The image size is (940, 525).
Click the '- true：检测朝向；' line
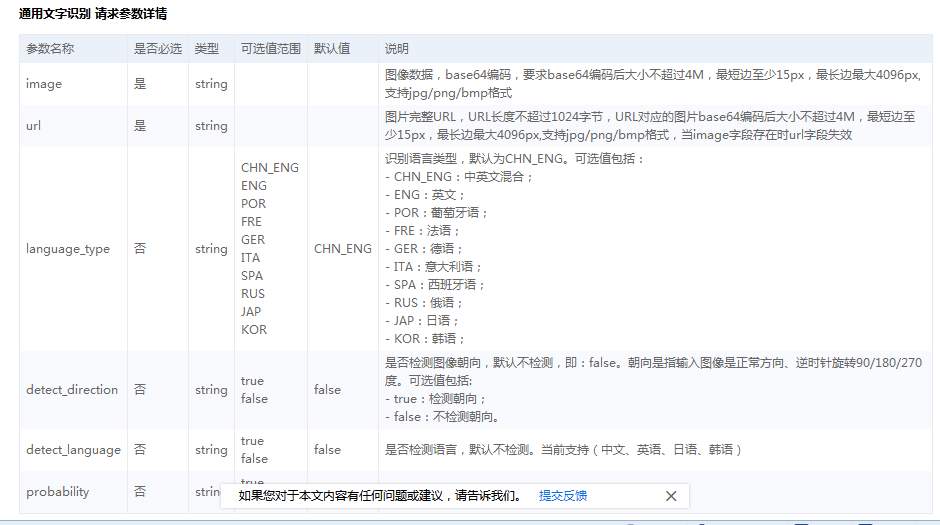pyautogui.click(x=435, y=399)
